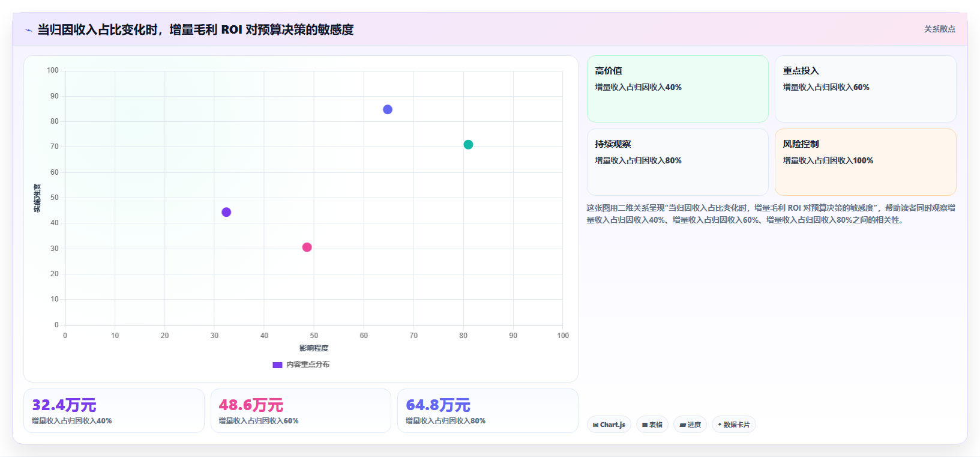The image size is (980, 457).
Task: Select the blue scatter point near 85
Action: click(388, 109)
